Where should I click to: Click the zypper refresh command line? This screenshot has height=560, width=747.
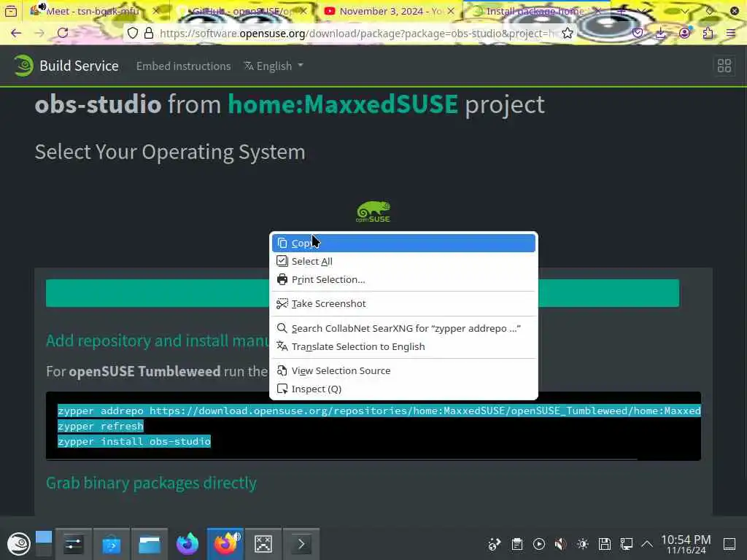pos(101,426)
